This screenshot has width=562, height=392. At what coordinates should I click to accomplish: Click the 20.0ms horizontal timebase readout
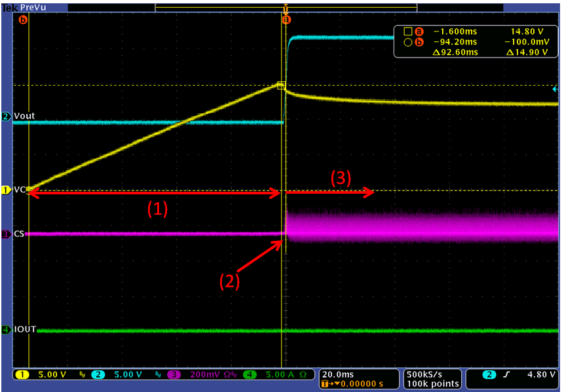click(x=338, y=373)
